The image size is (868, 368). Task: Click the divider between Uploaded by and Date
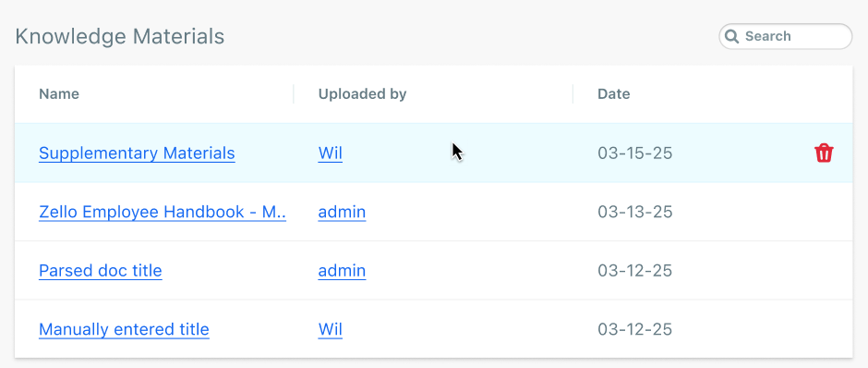(573, 94)
